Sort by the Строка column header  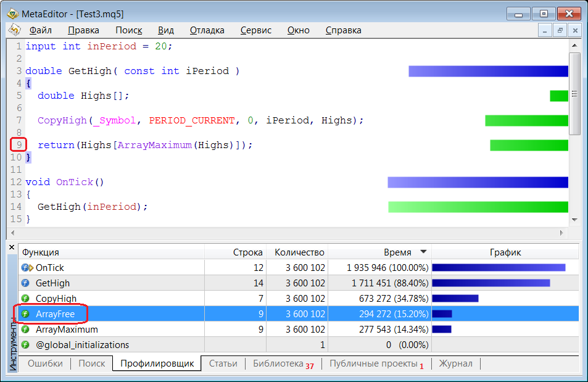[x=235, y=252]
